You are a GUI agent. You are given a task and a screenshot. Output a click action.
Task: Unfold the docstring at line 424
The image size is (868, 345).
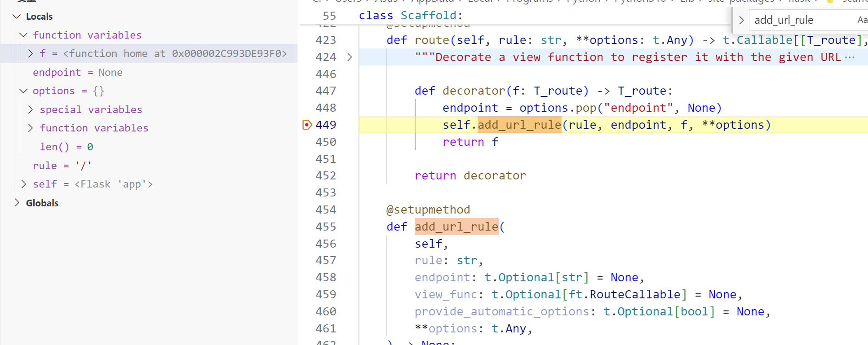click(350, 57)
